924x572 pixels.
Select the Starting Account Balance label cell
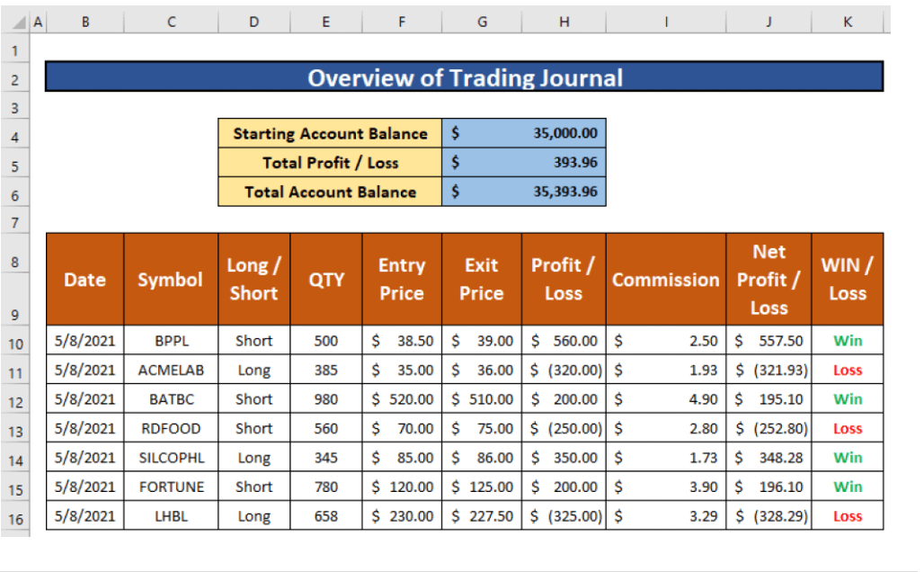330,134
